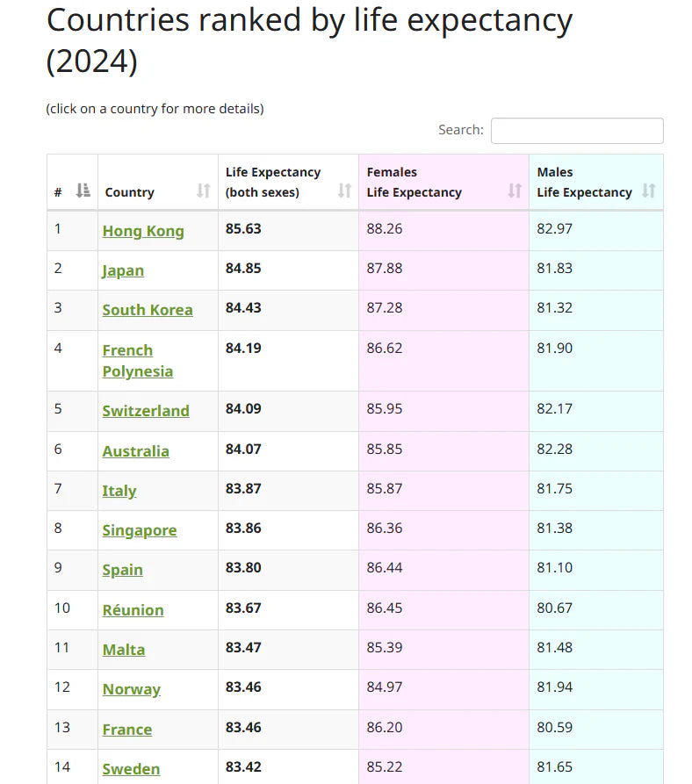
Task: Open the Malta link
Action: point(124,650)
